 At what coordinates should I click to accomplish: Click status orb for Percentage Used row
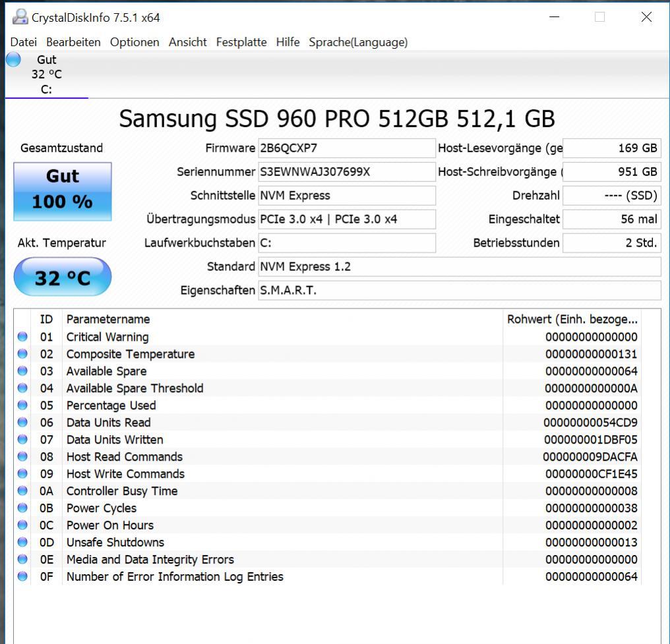point(22,405)
